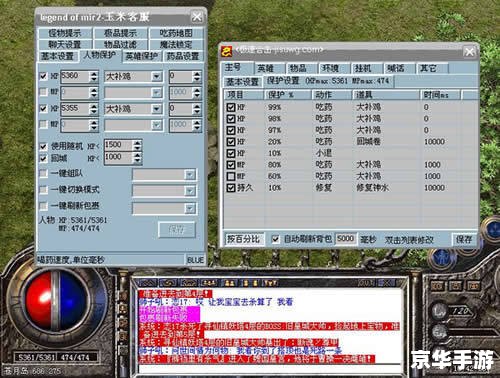Screen dimensions: 500x378
Task: Uncheck the HP 5355 row checkbox
Action: (43, 108)
